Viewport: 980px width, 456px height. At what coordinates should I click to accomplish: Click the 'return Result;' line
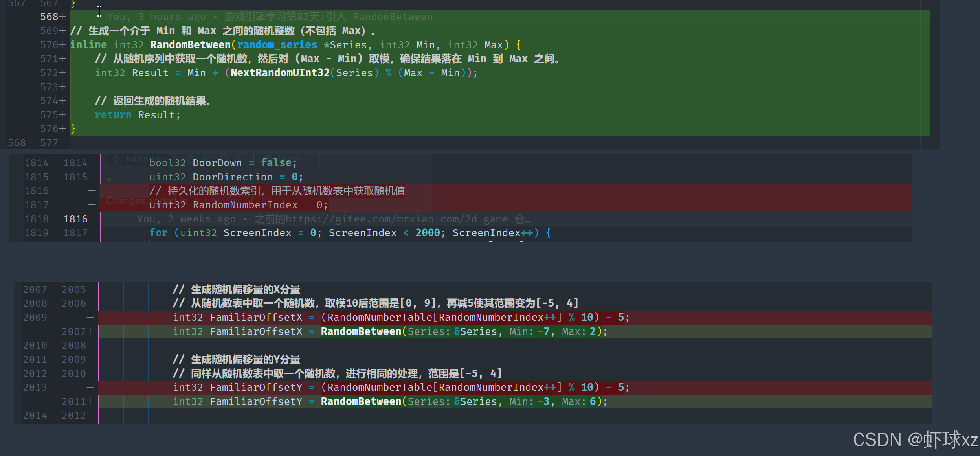(138, 115)
